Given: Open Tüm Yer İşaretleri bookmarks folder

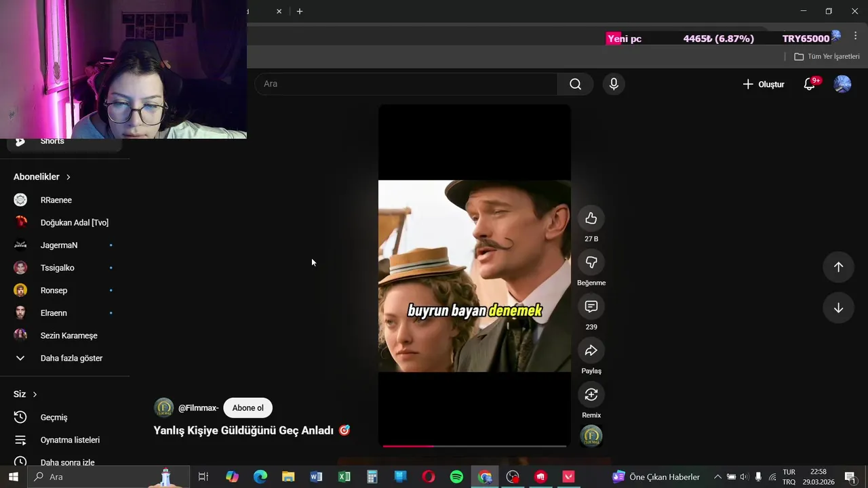Looking at the screenshot, I should 827,56.
